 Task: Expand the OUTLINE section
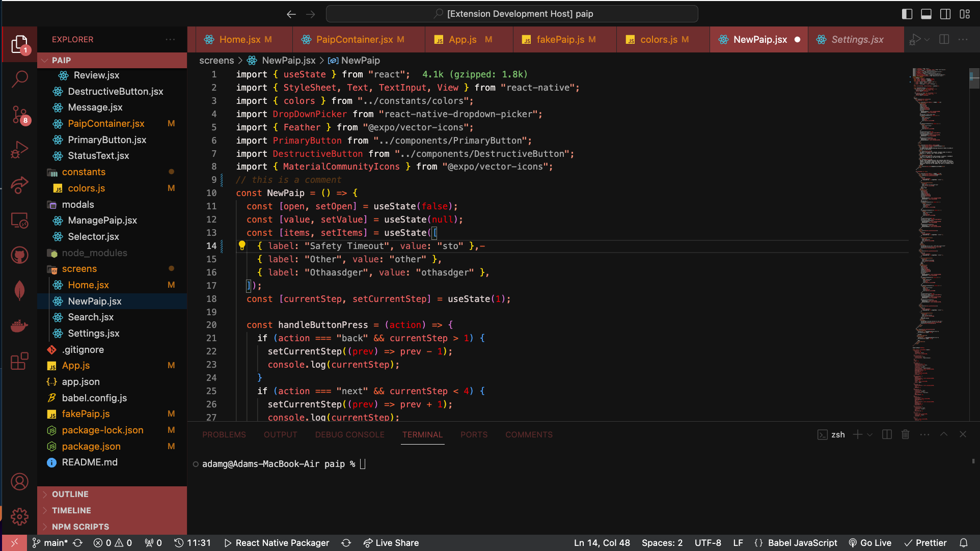(70, 494)
